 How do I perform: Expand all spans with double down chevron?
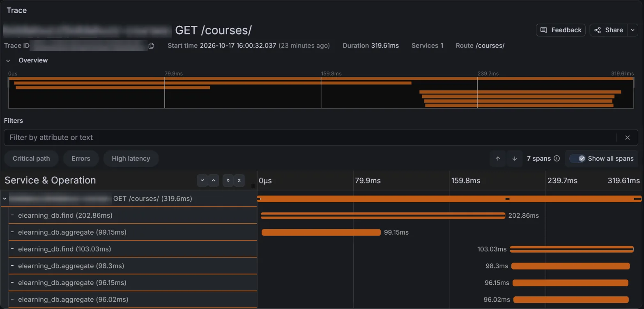[x=228, y=180]
